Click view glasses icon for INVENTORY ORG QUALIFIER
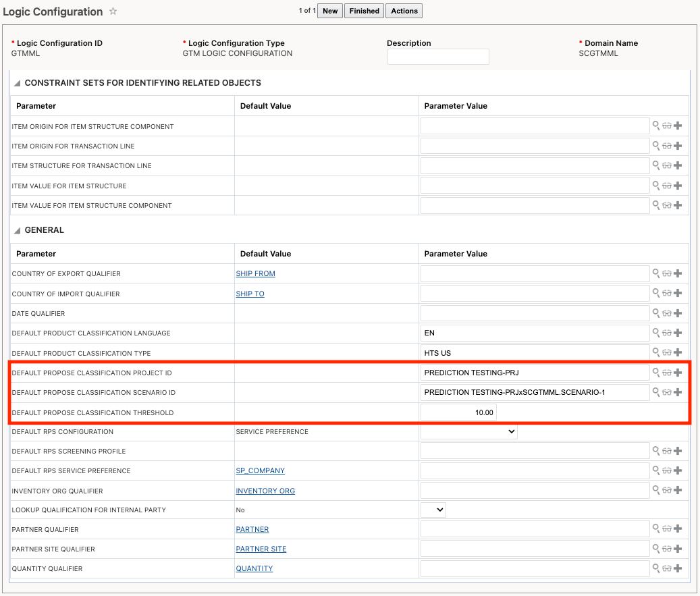 point(667,491)
